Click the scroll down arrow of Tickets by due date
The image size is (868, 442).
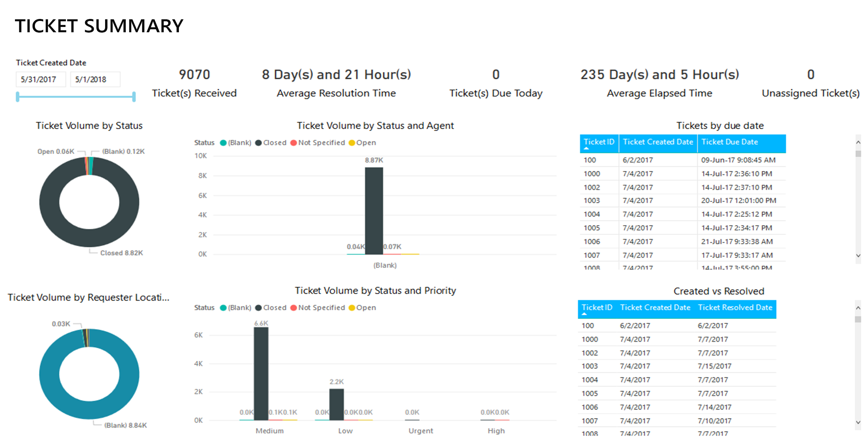click(x=858, y=256)
